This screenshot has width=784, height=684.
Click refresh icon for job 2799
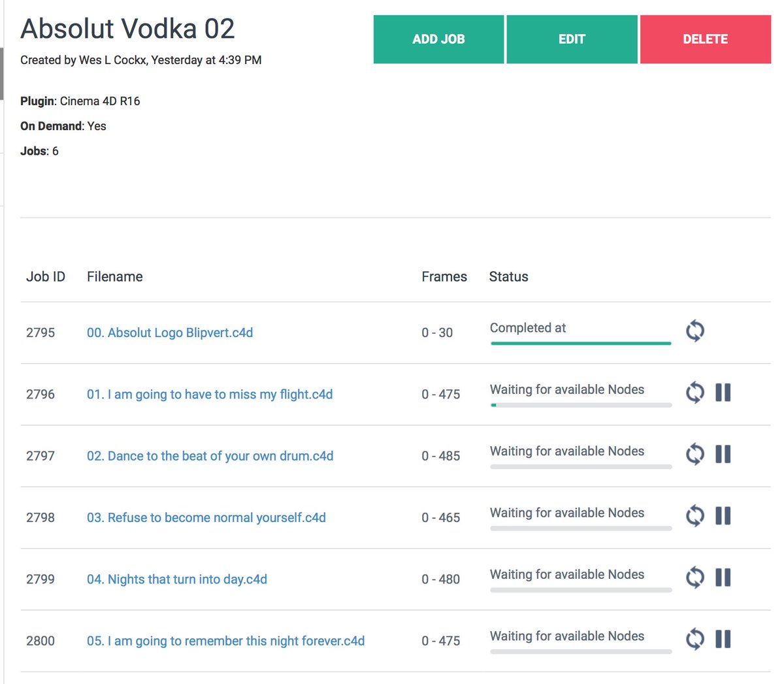tap(695, 578)
